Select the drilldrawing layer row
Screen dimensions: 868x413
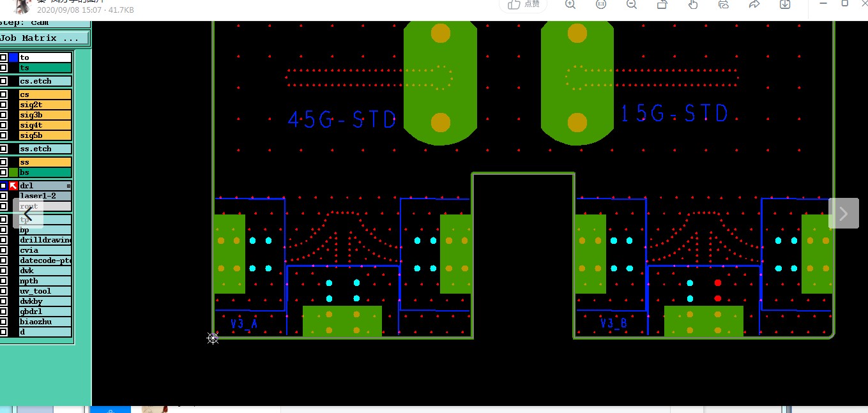45,240
